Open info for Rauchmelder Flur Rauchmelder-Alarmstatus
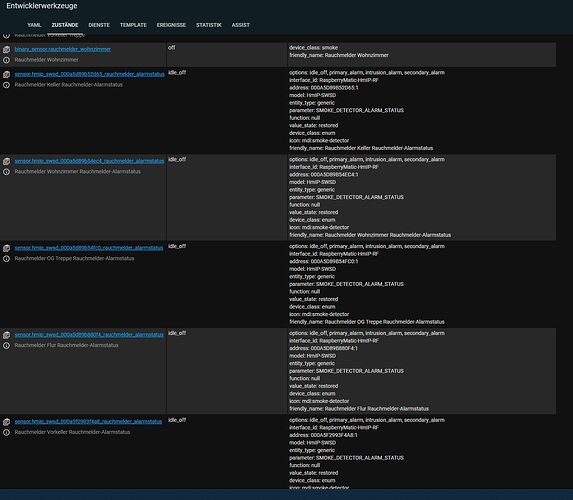 coord(7,346)
